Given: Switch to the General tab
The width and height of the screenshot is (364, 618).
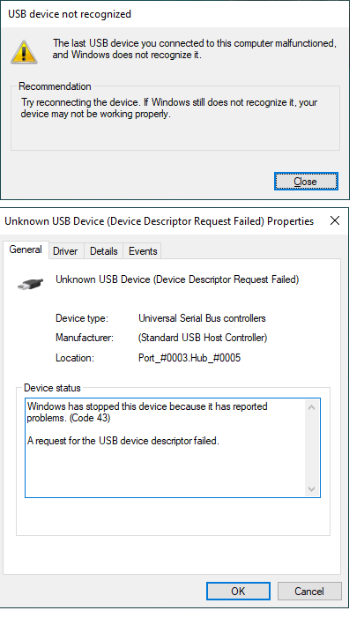Looking at the screenshot, I should click(x=26, y=249).
